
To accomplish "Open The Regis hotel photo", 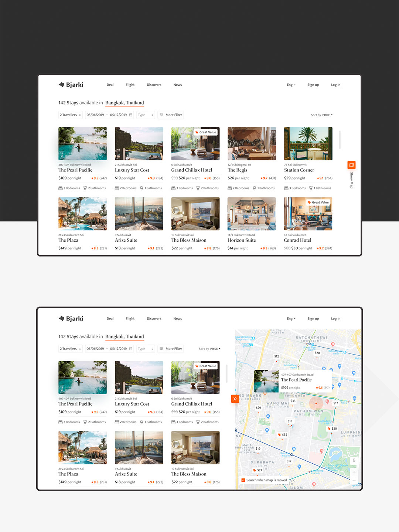I will click(252, 144).
